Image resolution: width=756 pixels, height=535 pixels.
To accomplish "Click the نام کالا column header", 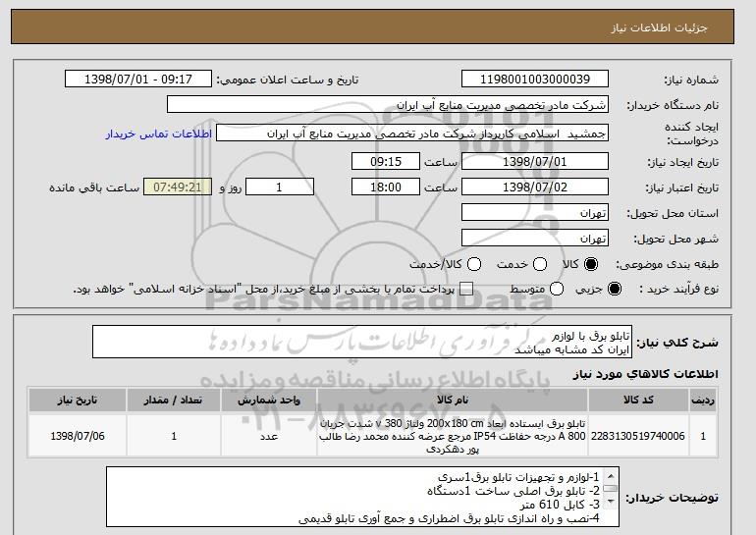I will click(453, 401).
